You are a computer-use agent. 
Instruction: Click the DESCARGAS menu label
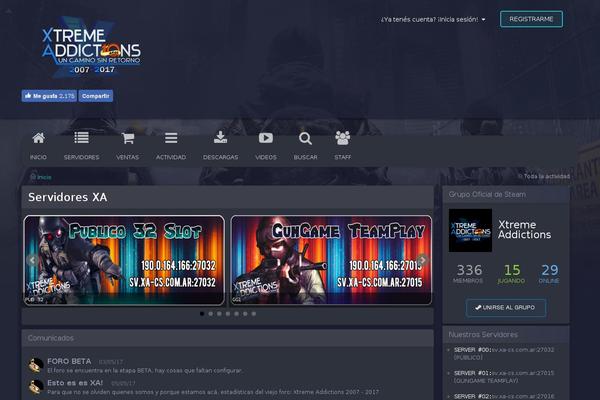(220, 157)
